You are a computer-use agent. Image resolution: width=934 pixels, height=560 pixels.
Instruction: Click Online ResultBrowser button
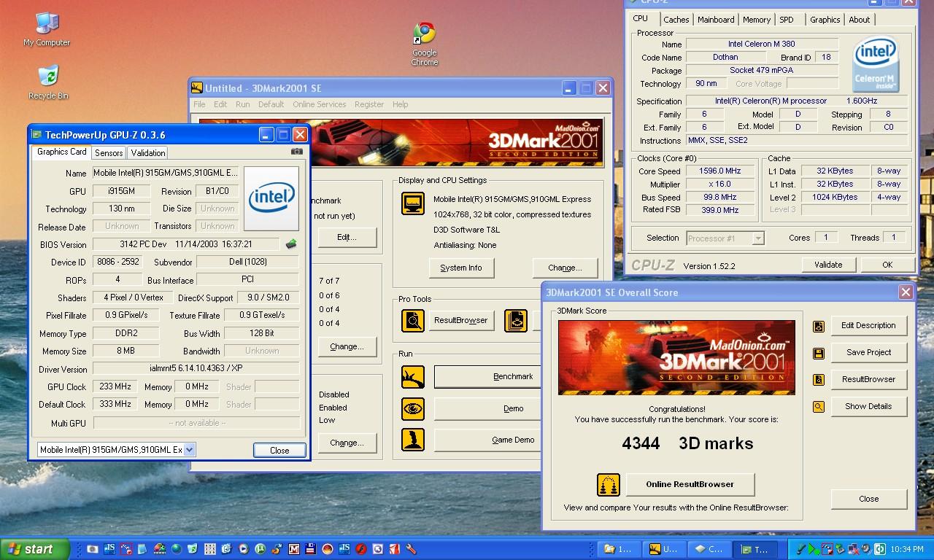click(x=690, y=484)
